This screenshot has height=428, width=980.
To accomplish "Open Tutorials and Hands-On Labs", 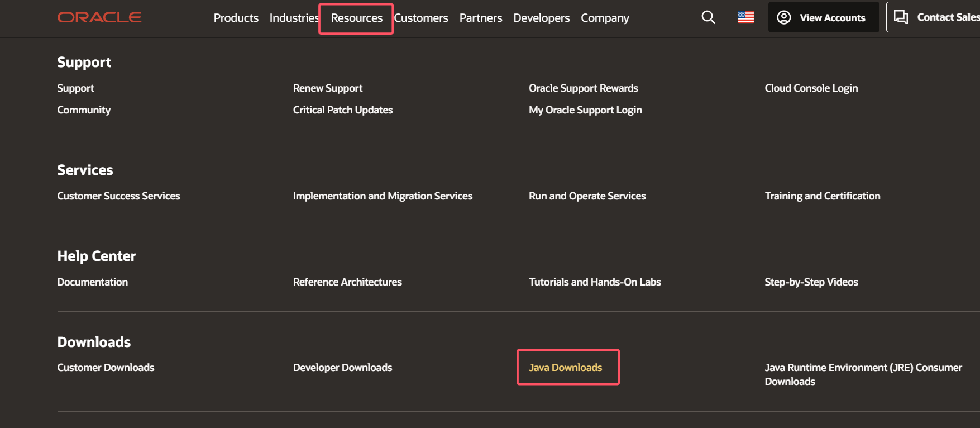I will click(595, 282).
